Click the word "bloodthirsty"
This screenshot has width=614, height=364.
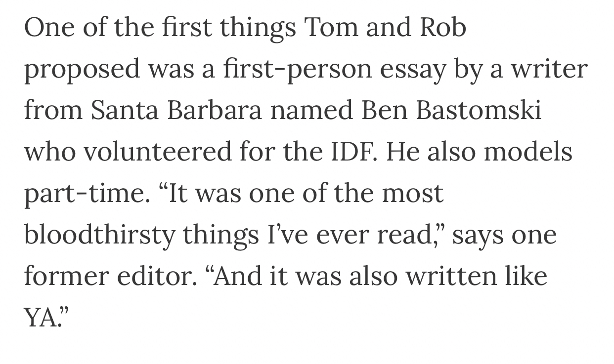(x=99, y=235)
